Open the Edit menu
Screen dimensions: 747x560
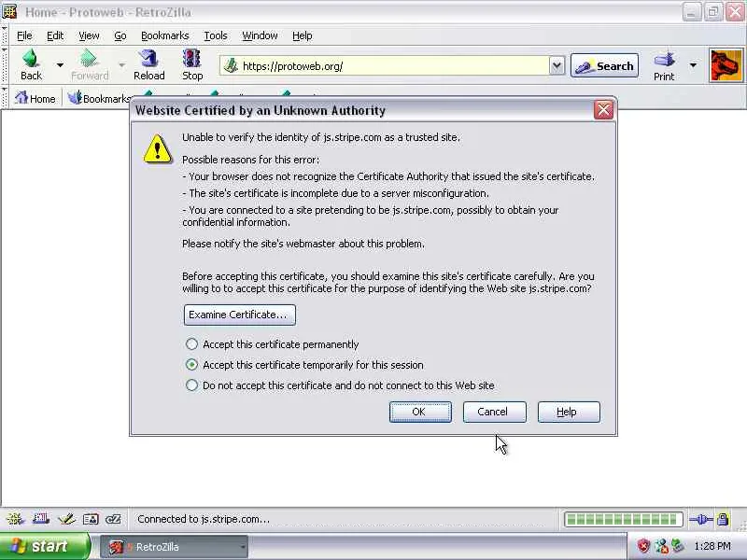55,35
